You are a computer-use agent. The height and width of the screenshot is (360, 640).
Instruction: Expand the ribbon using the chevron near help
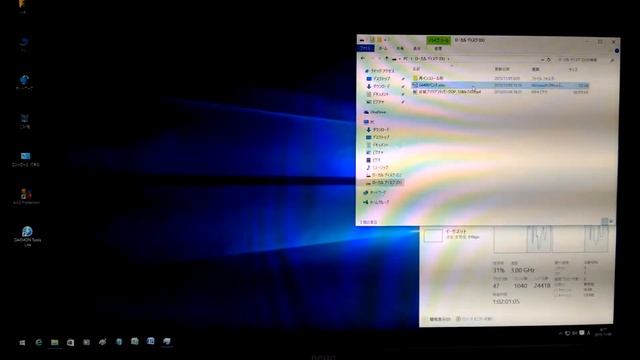tap(610, 51)
